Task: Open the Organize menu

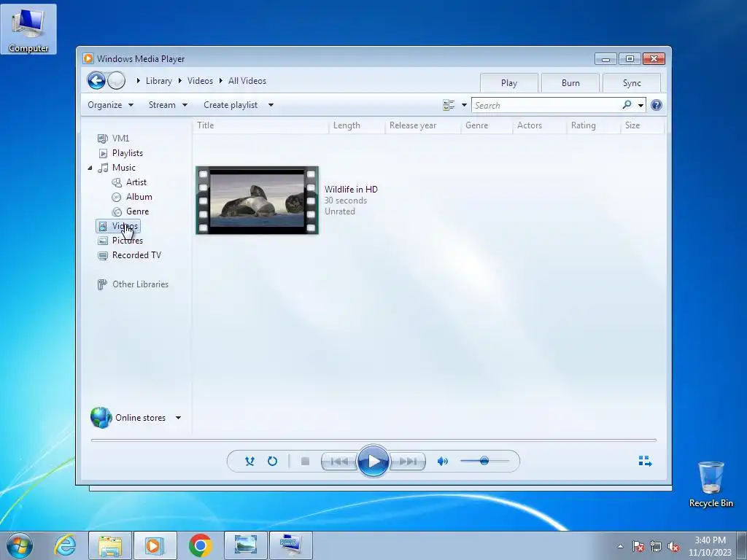Action: pyautogui.click(x=110, y=105)
